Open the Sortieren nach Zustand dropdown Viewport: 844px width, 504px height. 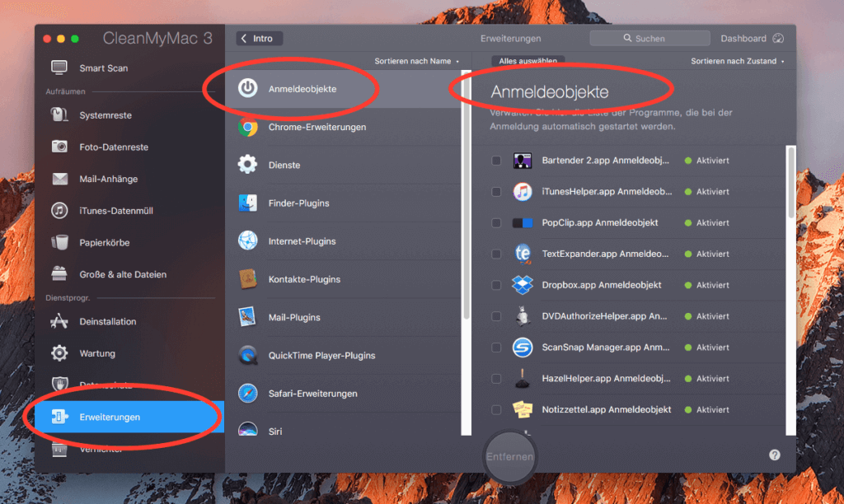click(735, 61)
